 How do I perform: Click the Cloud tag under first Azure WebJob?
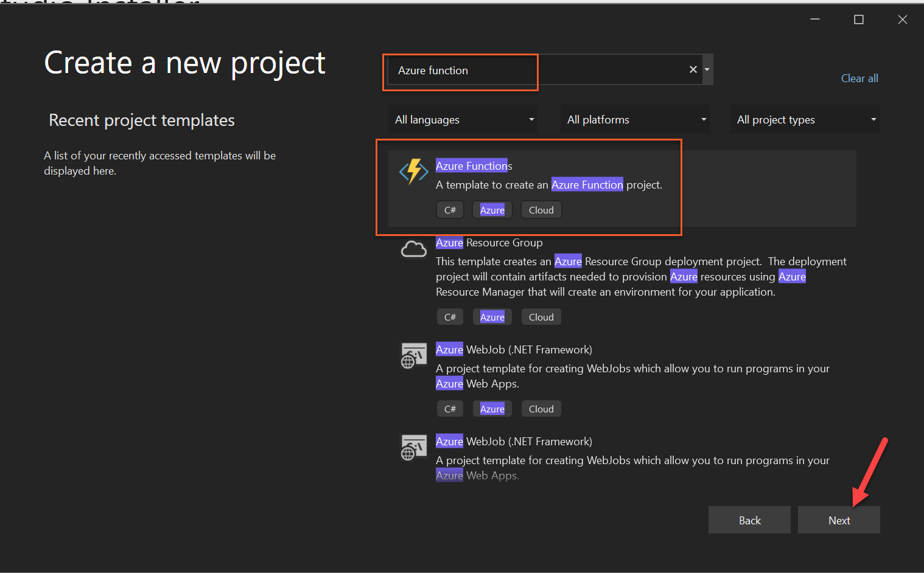pos(541,409)
